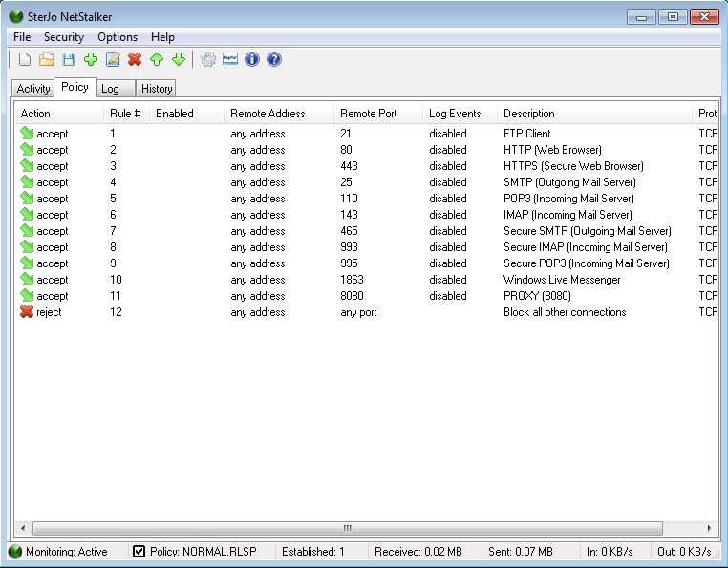Open a policy file with folder icon
Image resolution: width=728 pixels, height=568 pixels.
(46, 60)
